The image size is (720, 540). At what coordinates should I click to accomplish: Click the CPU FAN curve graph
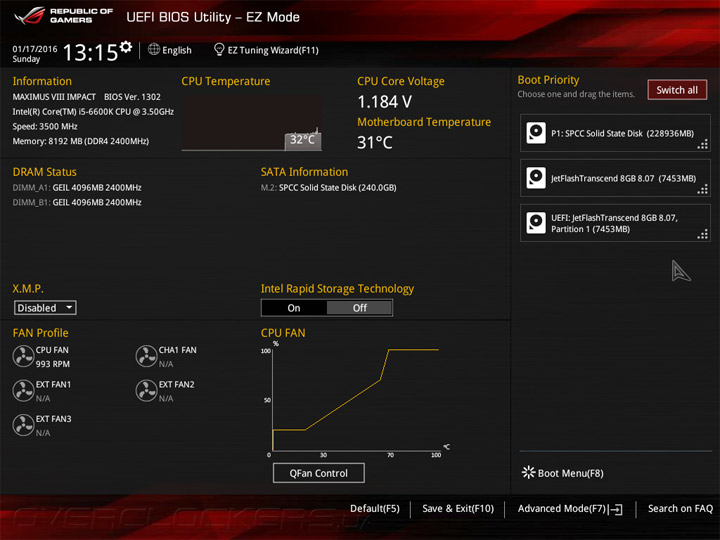pyautogui.click(x=356, y=399)
